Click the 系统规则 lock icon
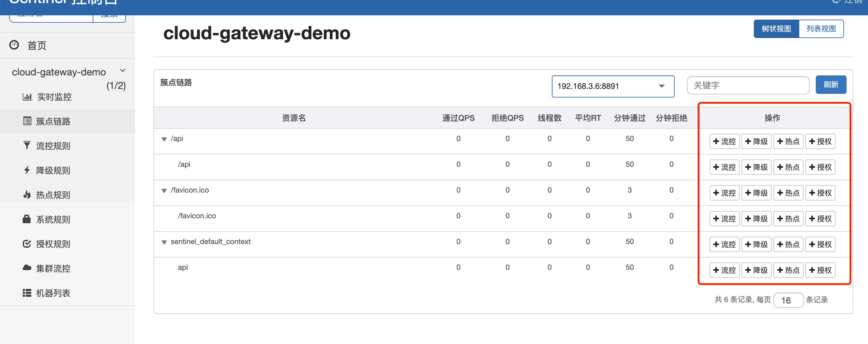The height and width of the screenshot is (344, 868). tap(27, 219)
